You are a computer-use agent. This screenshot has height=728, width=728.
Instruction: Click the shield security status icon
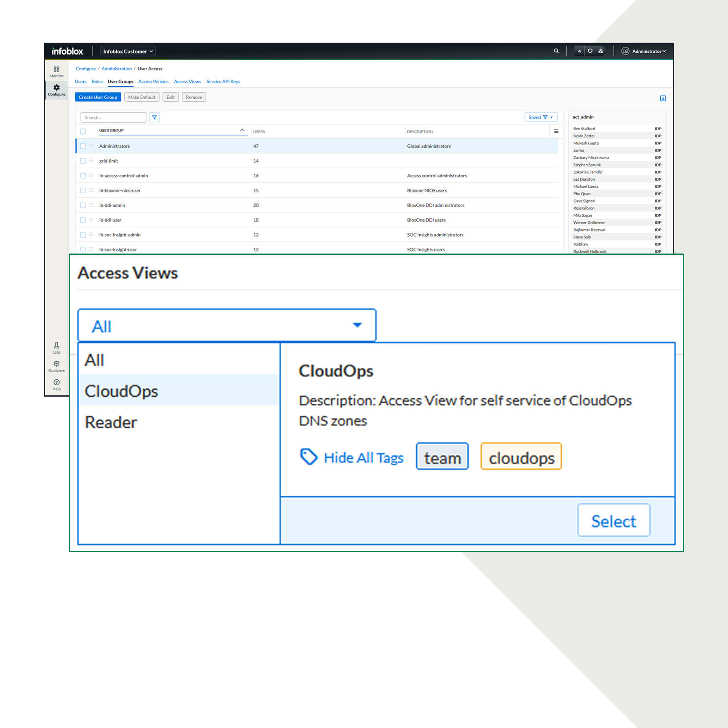coord(590,51)
